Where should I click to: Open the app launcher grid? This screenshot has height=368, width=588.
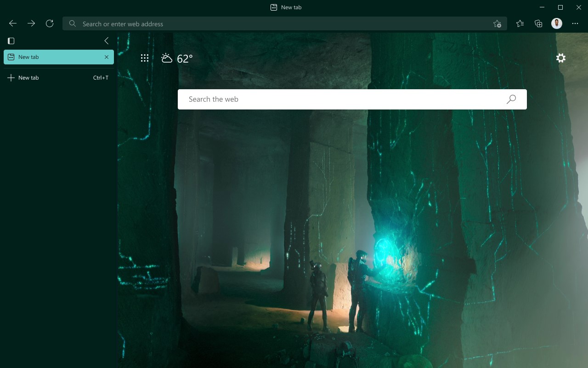[145, 58]
